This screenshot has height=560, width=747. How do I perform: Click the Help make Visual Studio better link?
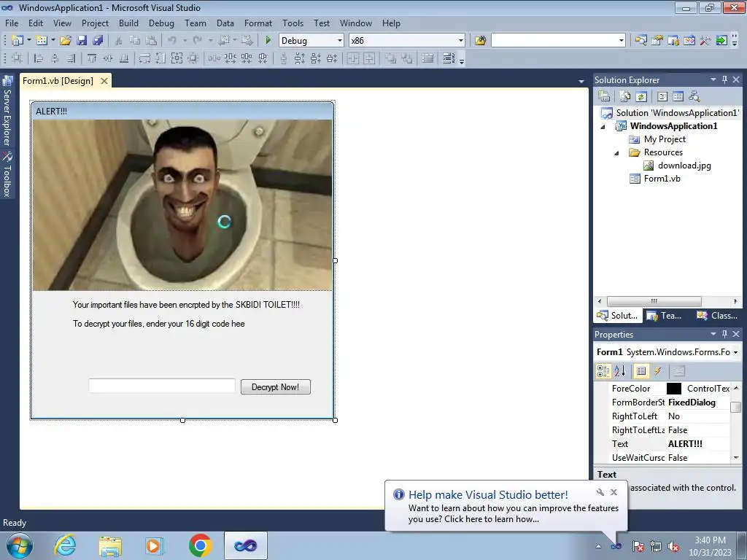click(488, 494)
